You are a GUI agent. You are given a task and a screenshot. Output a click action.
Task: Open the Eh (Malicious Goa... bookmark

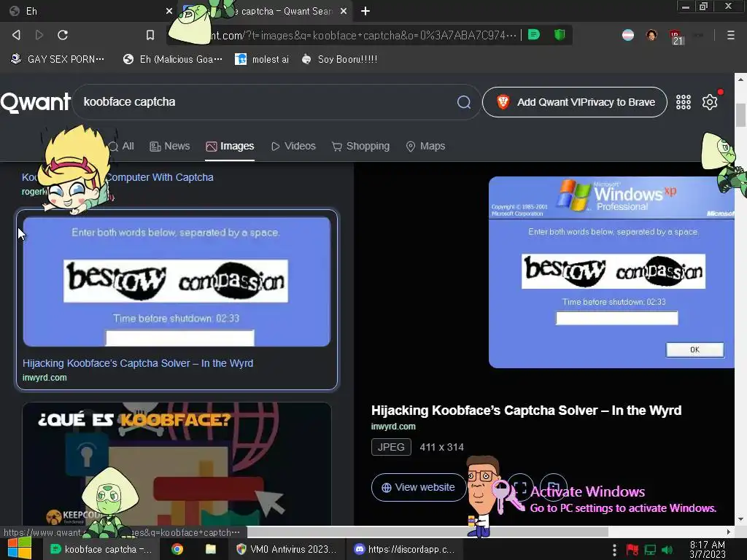pos(172,59)
